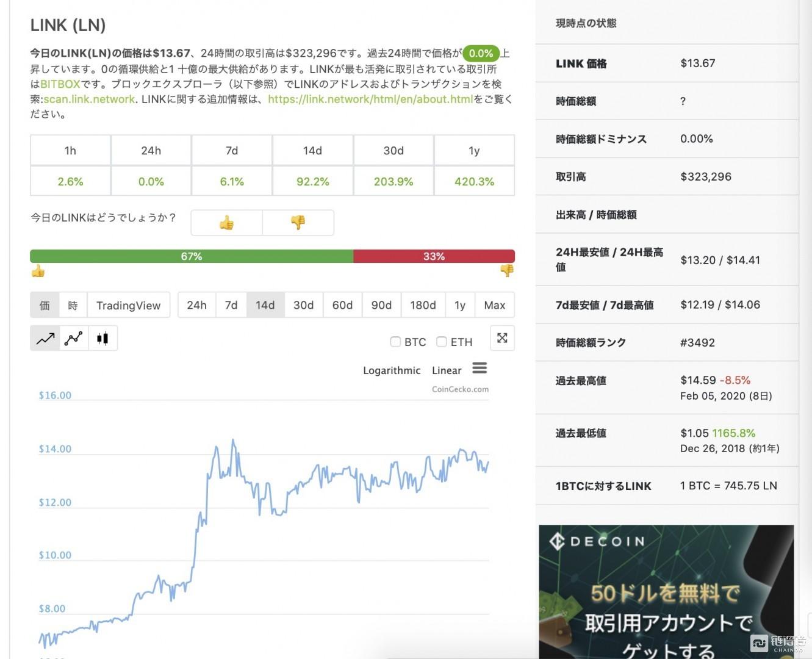Viewport: 812px width, 659px height.
Task: Vote thumbs down for LINK today
Action: (298, 222)
